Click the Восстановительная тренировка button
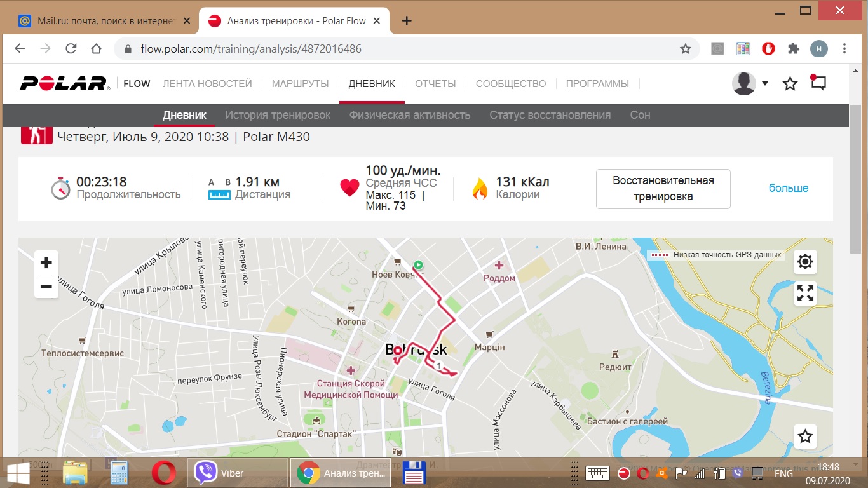 pos(663,189)
